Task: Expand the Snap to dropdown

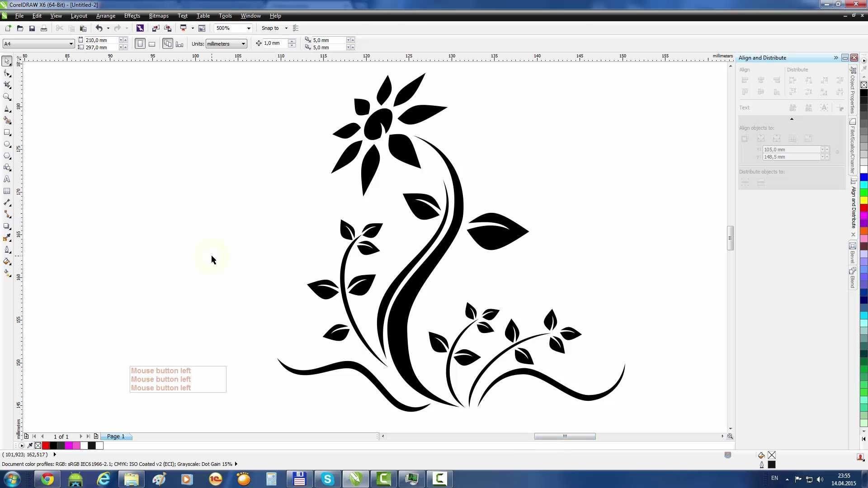Action: [285, 28]
